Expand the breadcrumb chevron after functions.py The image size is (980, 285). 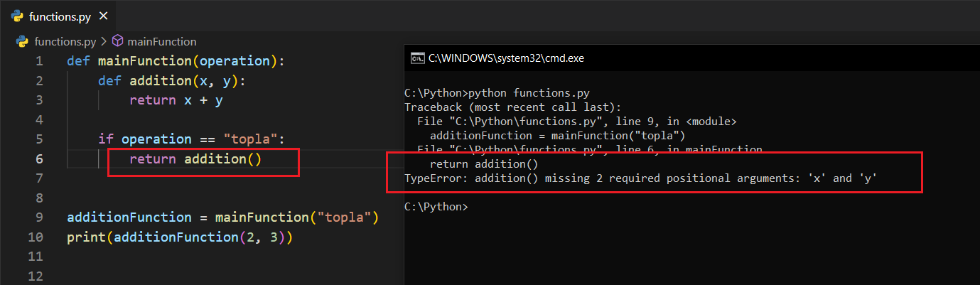(103, 41)
